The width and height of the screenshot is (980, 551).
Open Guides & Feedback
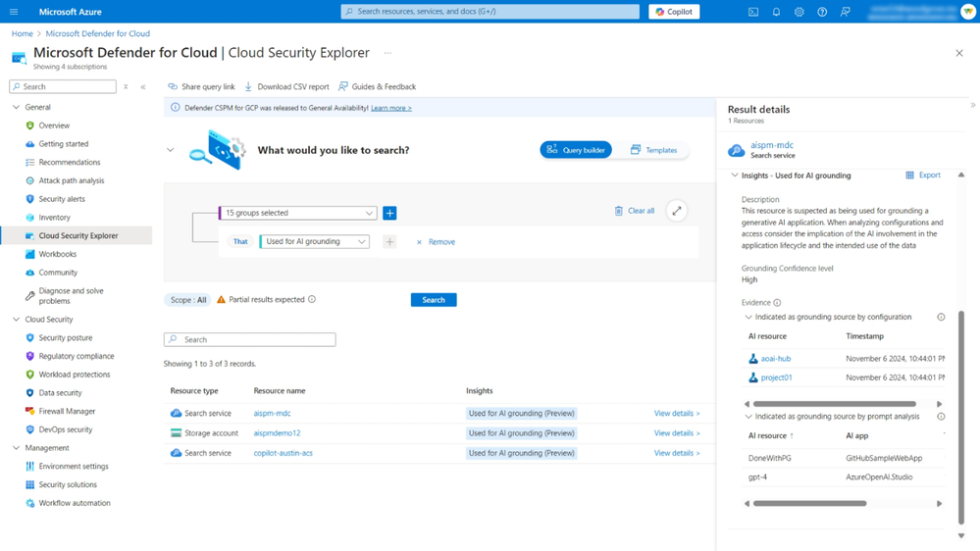pyautogui.click(x=377, y=87)
